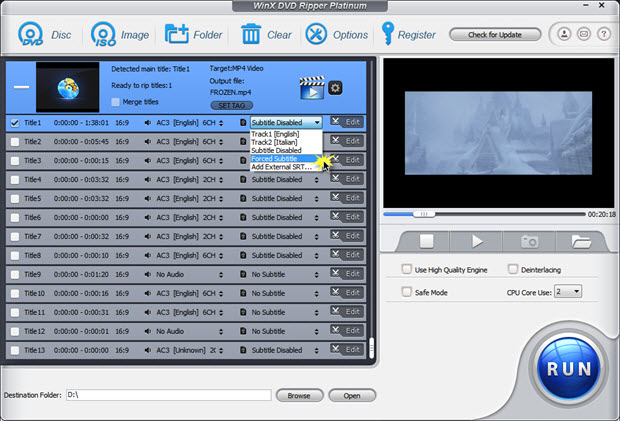The width and height of the screenshot is (620, 421).
Task: Open the output profile clapperboard icon
Action: pos(312,88)
